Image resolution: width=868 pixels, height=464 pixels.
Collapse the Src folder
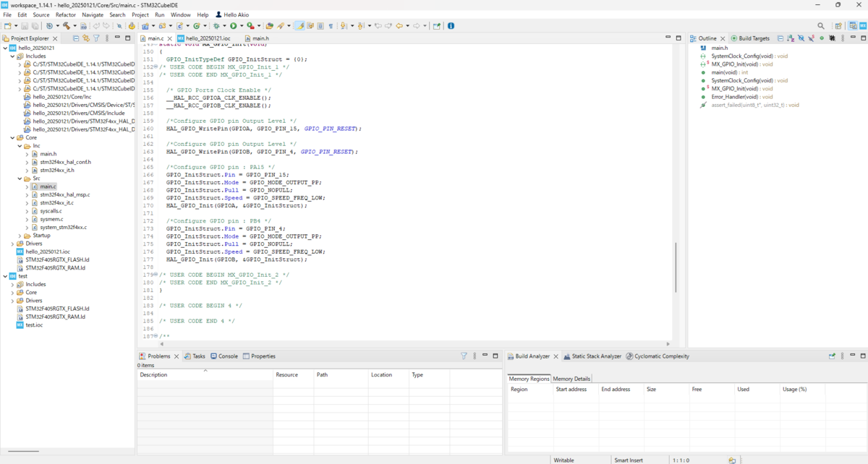click(20, 179)
